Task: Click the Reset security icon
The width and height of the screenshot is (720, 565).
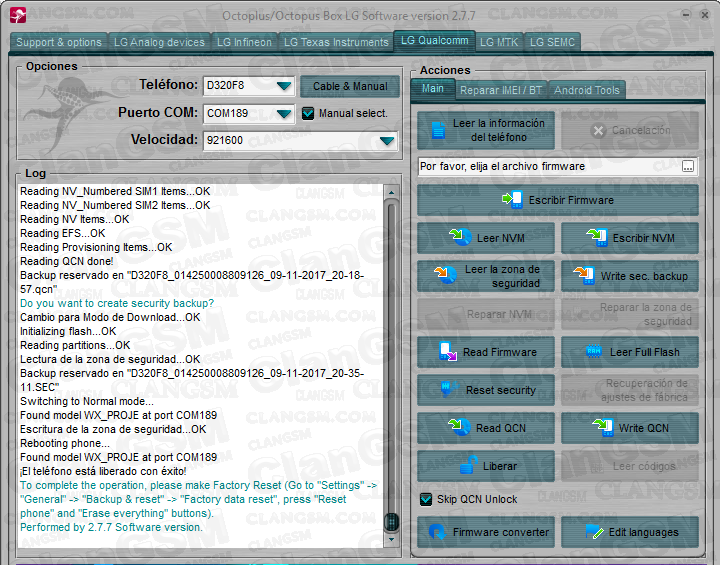Action: pyautogui.click(x=449, y=389)
